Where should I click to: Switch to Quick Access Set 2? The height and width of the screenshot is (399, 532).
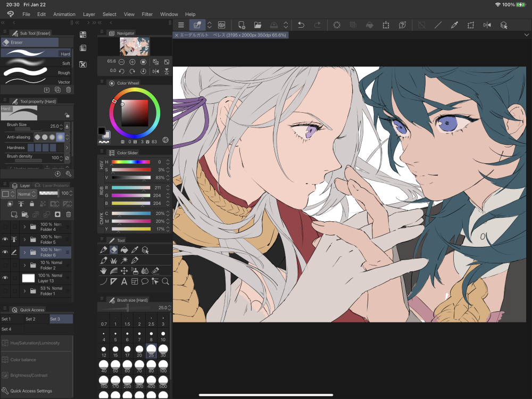(36, 319)
